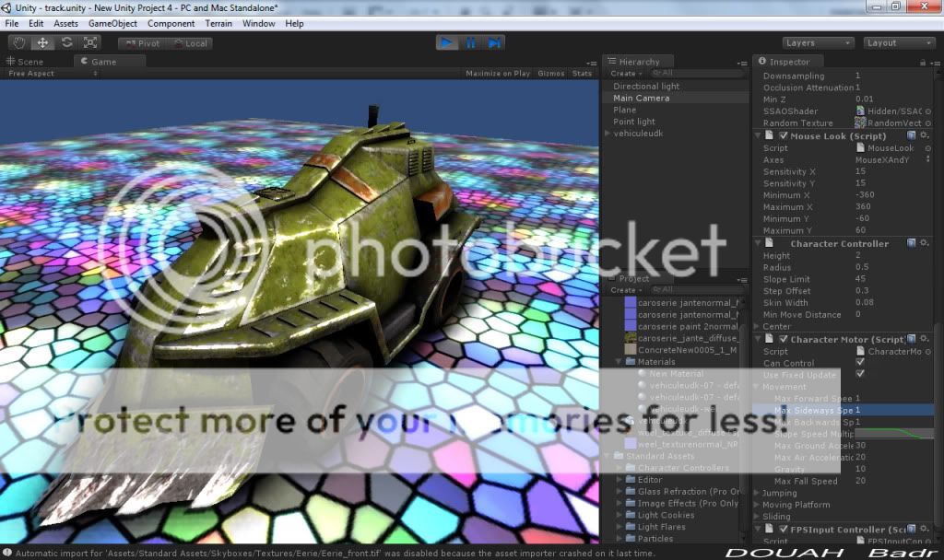The width and height of the screenshot is (944, 560).
Task: Open the help icon for Character Controller
Action: coord(911,243)
